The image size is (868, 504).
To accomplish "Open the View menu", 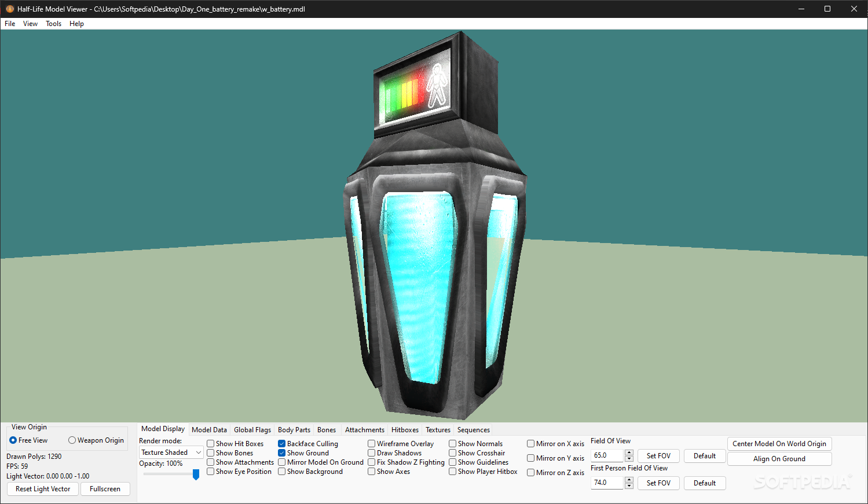I will pyautogui.click(x=30, y=24).
